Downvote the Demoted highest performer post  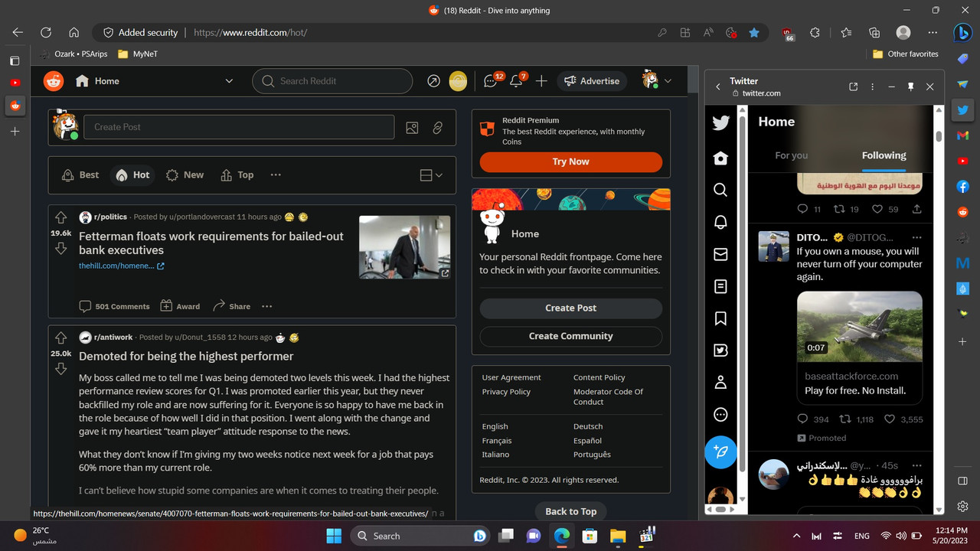pos(60,368)
